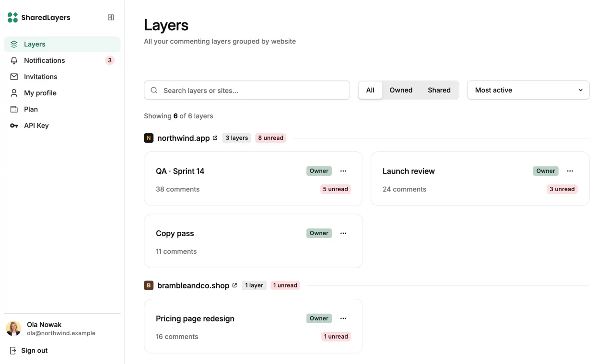The width and height of the screenshot is (609, 364).
Task: Click the 1 unread badge on Pricing page redesign
Action: point(336,337)
